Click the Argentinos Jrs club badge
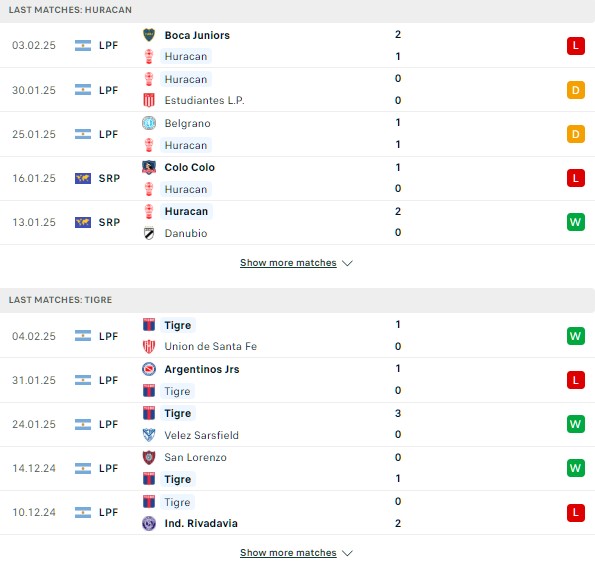This screenshot has height=567, width=595. [149, 369]
